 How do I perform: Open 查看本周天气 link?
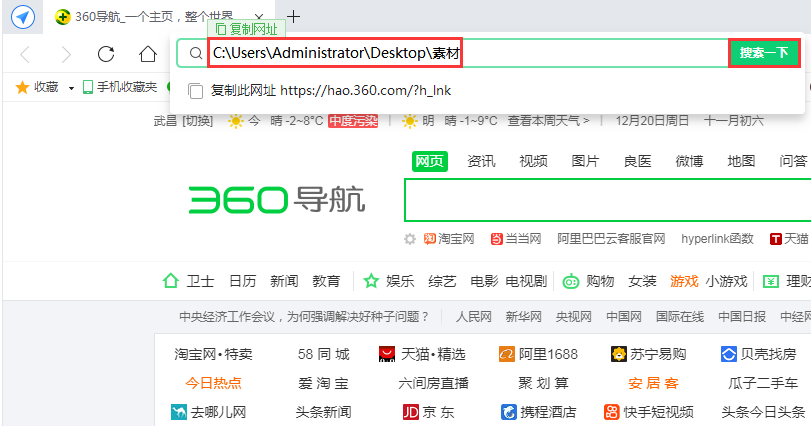pos(548,121)
